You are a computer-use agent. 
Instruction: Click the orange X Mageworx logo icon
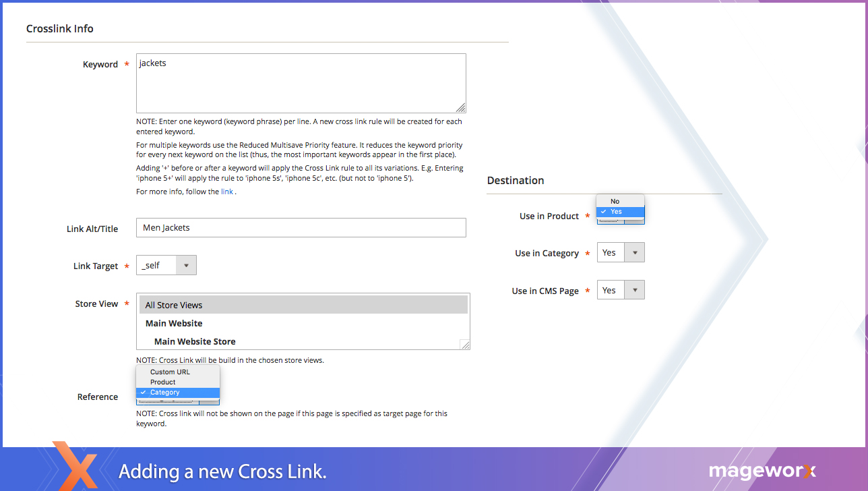point(75,466)
